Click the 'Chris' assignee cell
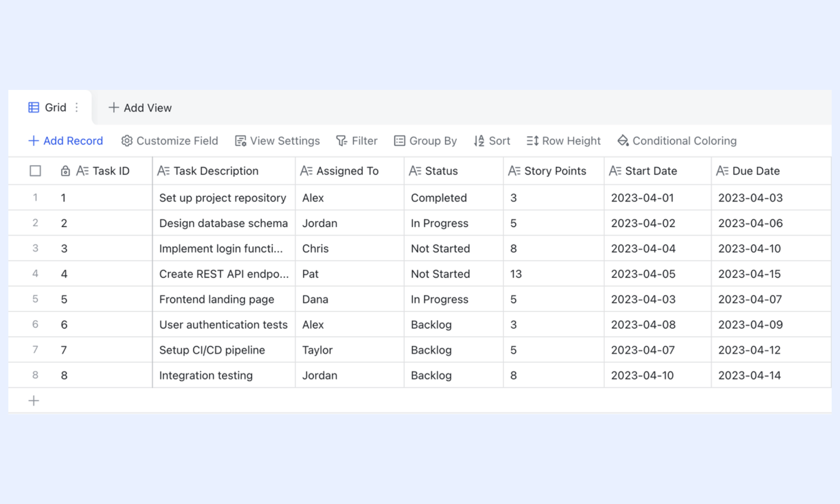840x504 pixels. coord(349,249)
